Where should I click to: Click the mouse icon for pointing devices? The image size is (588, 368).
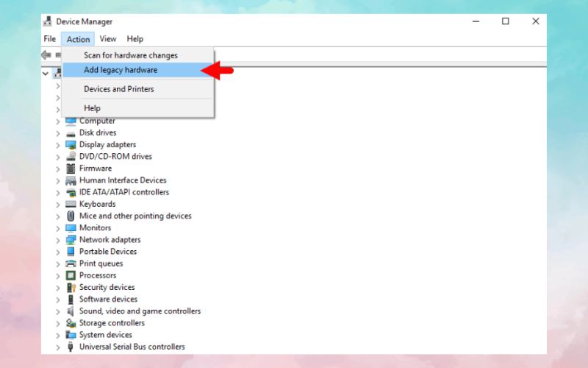71,216
